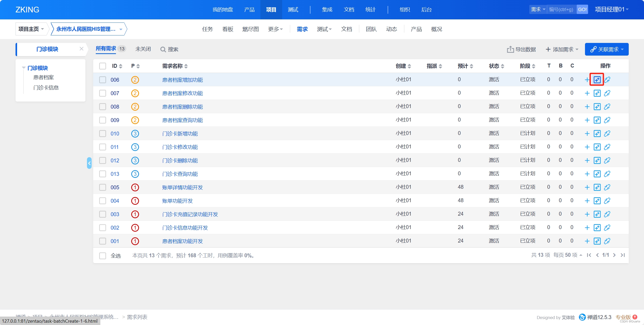This screenshot has width=644, height=325.
Task: Click batch create tasks icon for requirement 006
Action: pyautogui.click(x=597, y=80)
